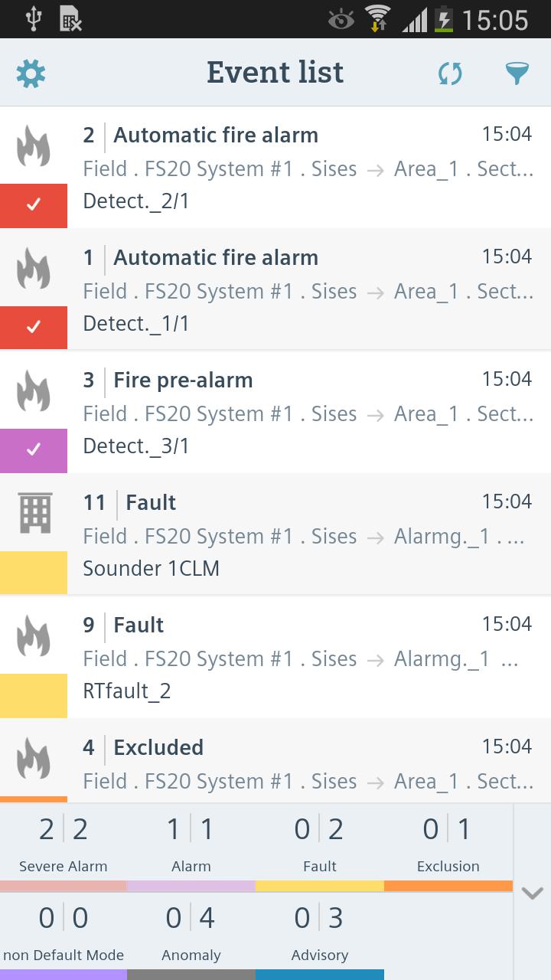Select the Severe Alarm category counter
551x980 pixels.
(64, 848)
